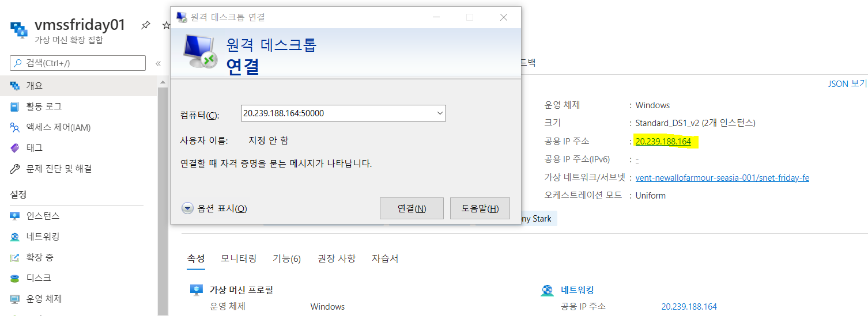Image resolution: width=868 pixels, height=316 pixels.
Task: Close the Remote Desktop connection dialog
Action: click(x=504, y=17)
